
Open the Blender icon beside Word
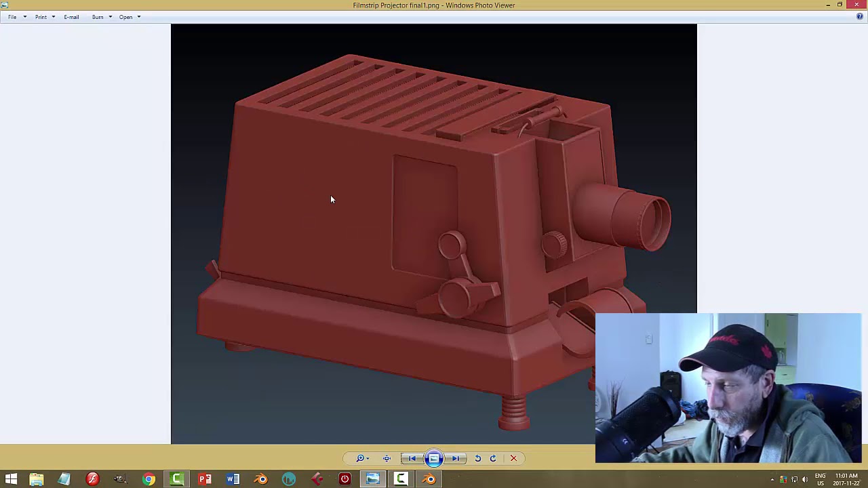[x=260, y=480]
